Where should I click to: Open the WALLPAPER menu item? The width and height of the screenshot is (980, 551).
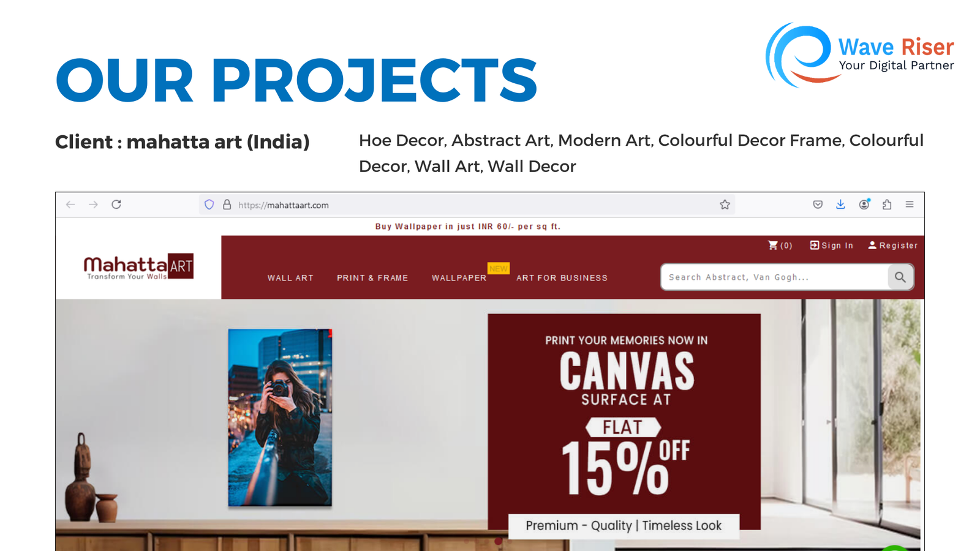pos(459,278)
